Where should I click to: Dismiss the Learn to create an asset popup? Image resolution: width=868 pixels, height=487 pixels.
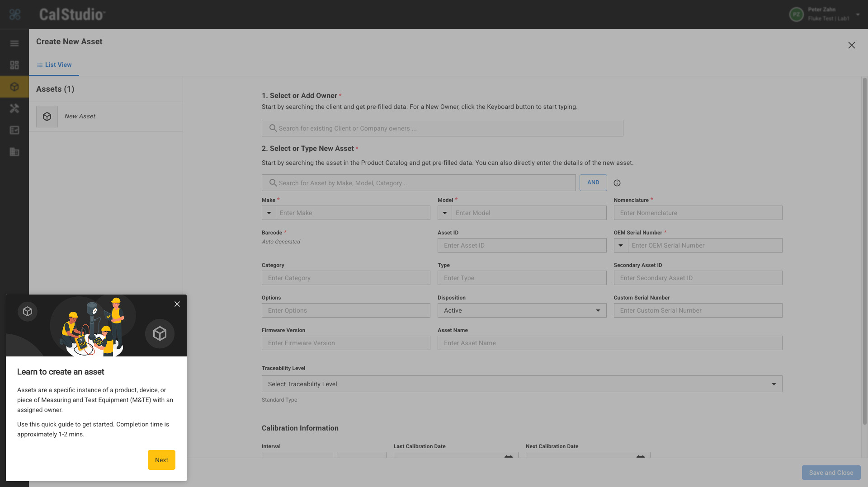point(177,304)
